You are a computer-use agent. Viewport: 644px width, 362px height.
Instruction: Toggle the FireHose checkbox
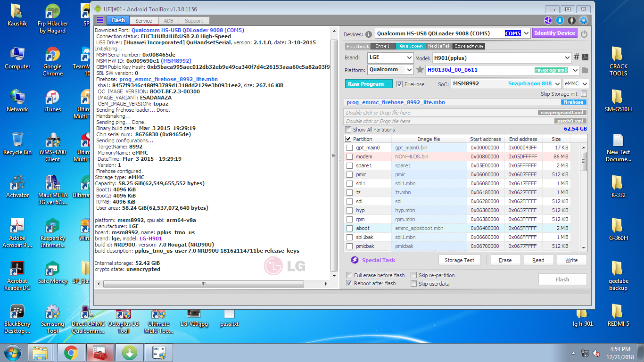pos(400,84)
